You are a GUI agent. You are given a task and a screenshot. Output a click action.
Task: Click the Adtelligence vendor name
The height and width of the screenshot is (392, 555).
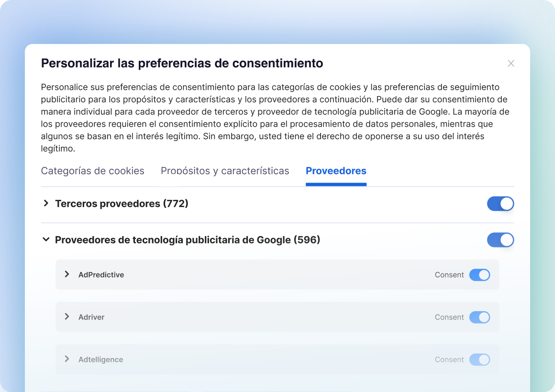pyautogui.click(x=100, y=359)
